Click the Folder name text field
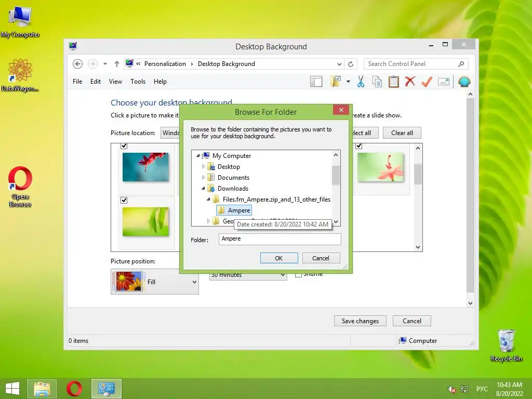 pyautogui.click(x=280, y=239)
